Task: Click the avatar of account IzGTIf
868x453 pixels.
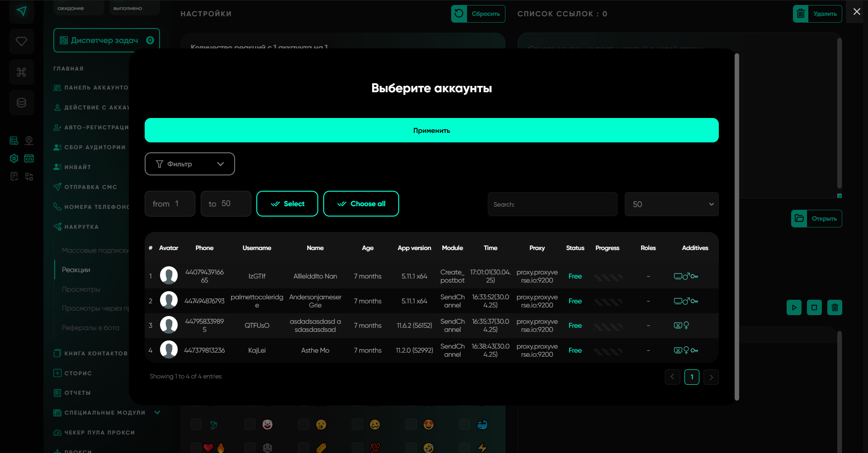Action: (x=169, y=276)
